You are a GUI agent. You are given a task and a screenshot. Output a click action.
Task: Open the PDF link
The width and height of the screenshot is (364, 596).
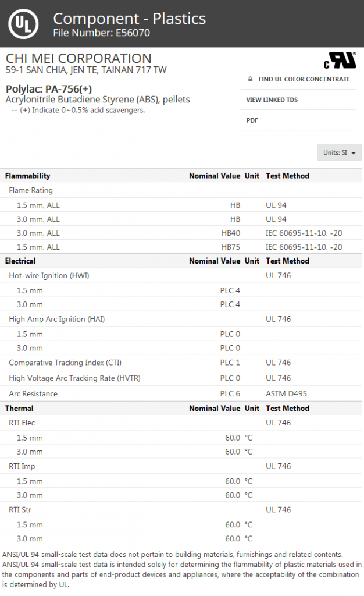(252, 120)
